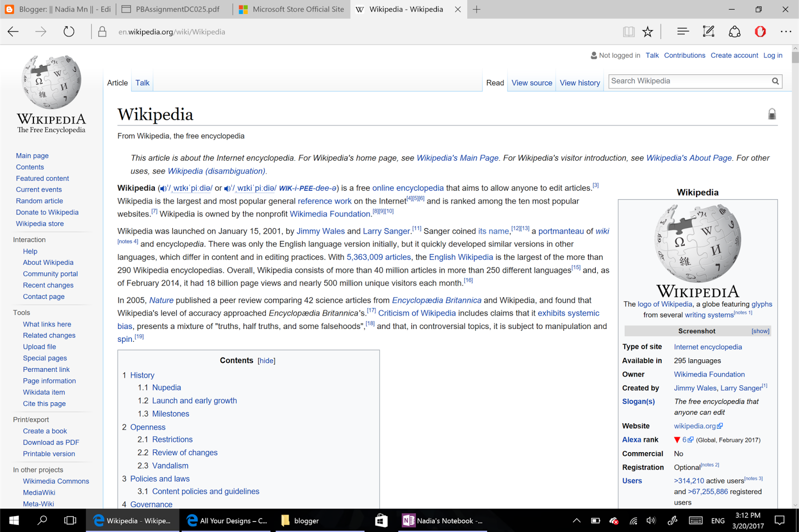
Task: Open the Hub panel
Action: 682,31
